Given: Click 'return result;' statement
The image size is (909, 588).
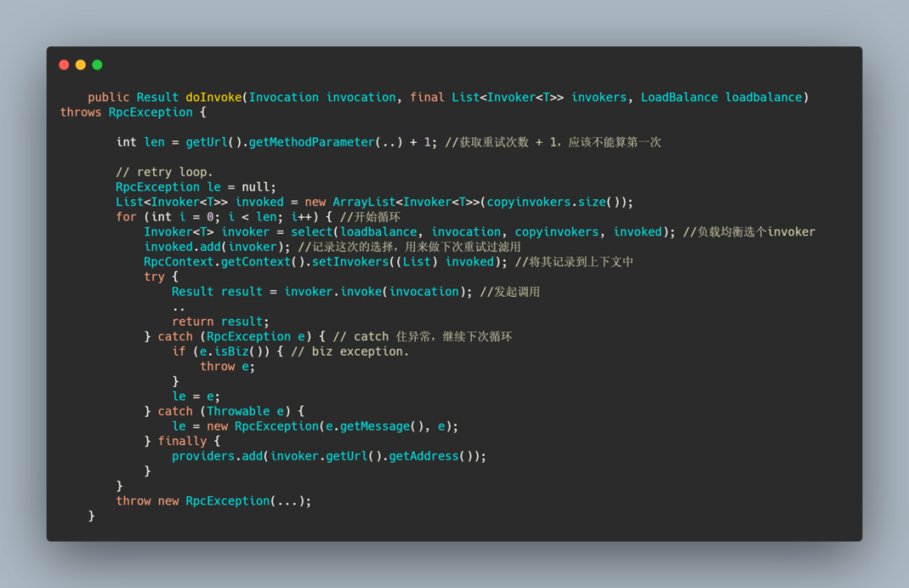Looking at the screenshot, I should click(x=221, y=321).
